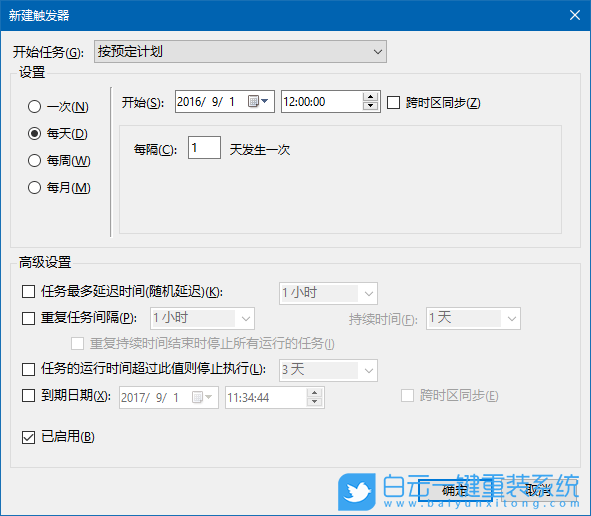
Task: Tick 任务的运行时间超过此值则停止执行 checkbox
Action: pyautogui.click(x=29, y=369)
